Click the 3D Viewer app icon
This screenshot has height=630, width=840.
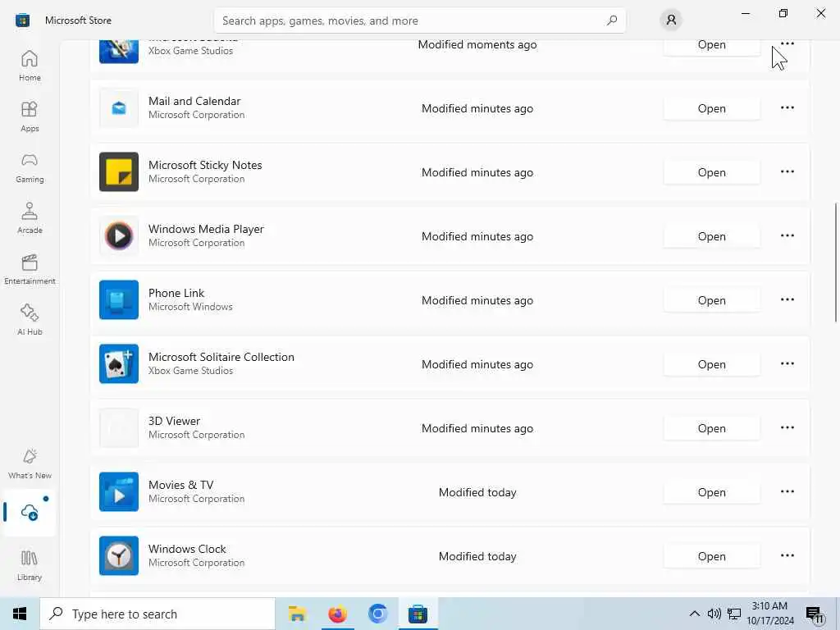(119, 427)
